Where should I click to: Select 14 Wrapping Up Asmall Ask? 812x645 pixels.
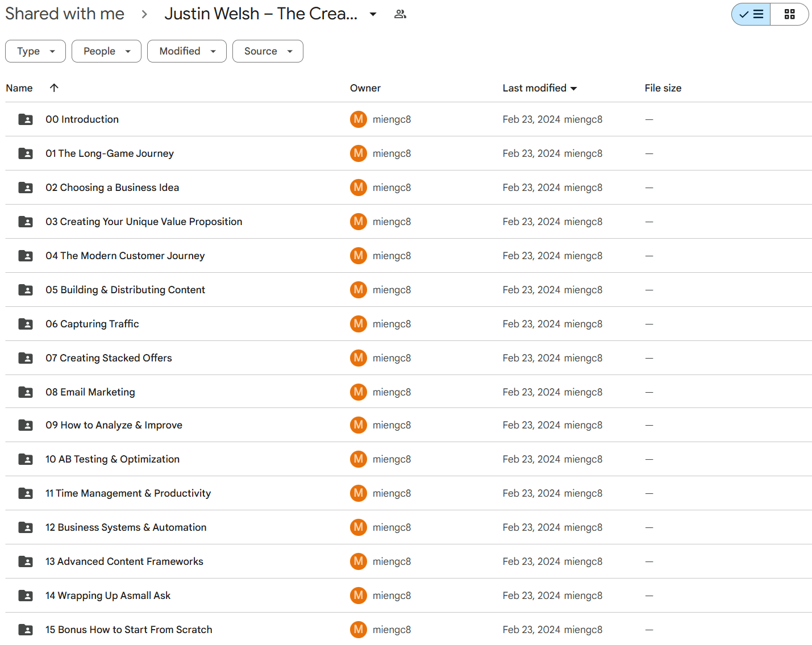[x=108, y=596]
